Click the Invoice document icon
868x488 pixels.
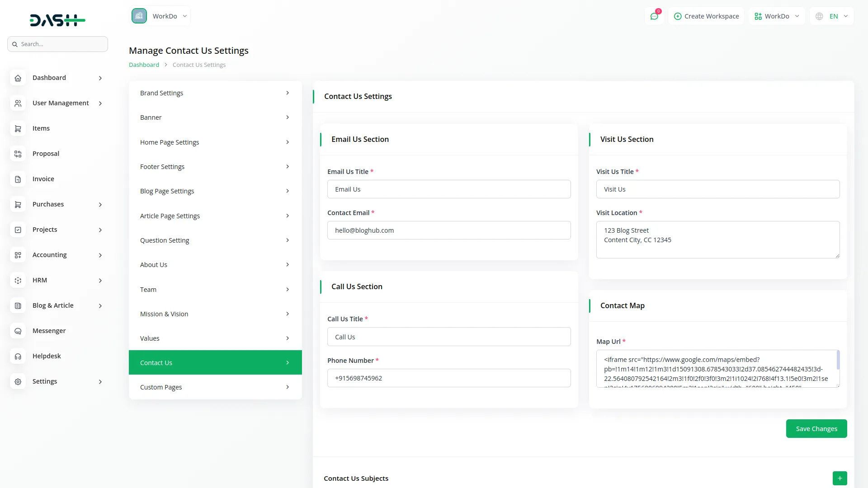[18, 179]
